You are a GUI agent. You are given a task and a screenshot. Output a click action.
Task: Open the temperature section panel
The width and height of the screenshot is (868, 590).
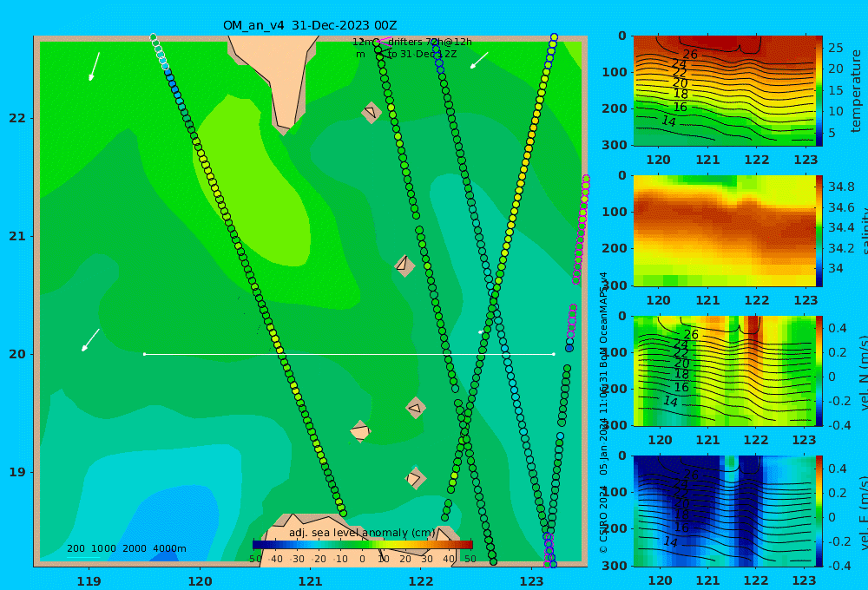(725, 91)
